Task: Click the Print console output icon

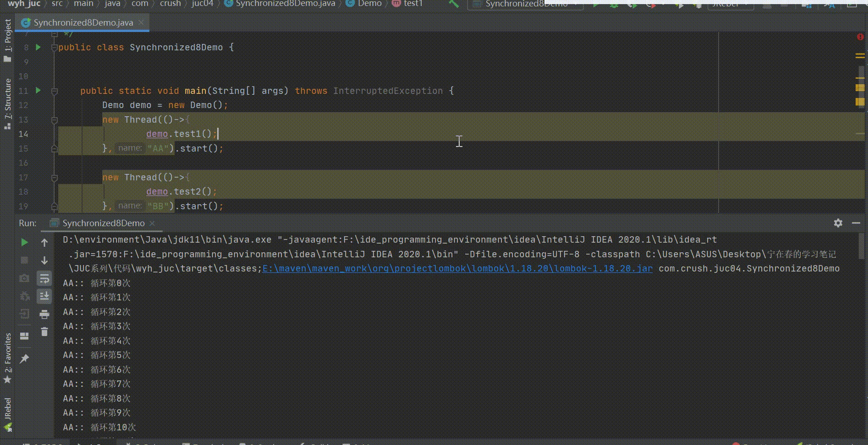Action: [x=44, y=314]
